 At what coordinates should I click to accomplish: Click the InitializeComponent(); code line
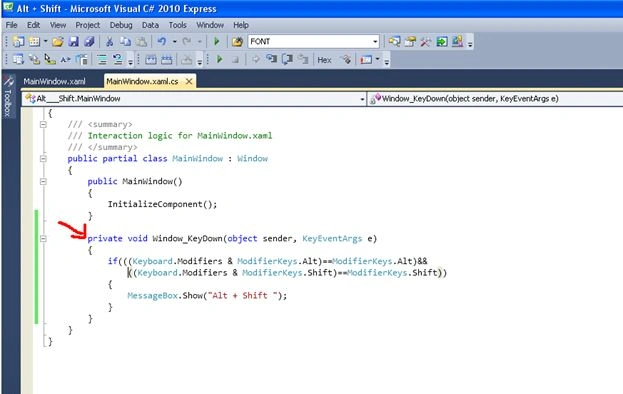click(163, 204)
